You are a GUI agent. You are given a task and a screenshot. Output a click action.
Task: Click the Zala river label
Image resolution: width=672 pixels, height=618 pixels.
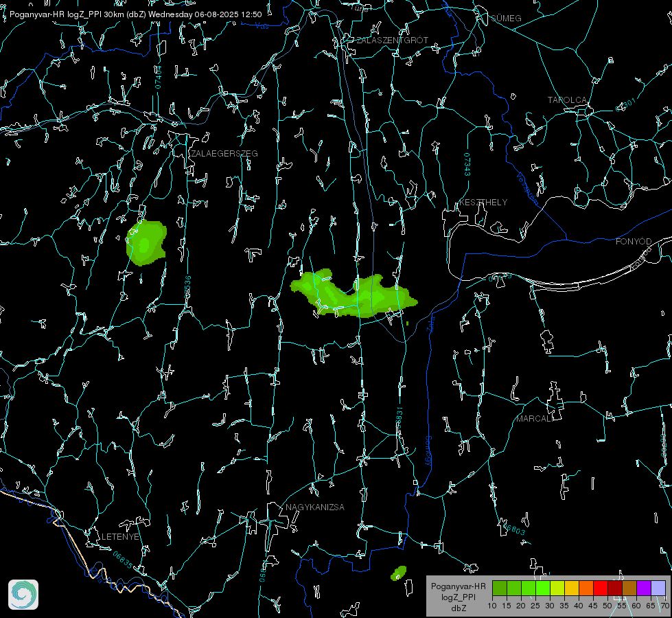click(x=430, y=323)
